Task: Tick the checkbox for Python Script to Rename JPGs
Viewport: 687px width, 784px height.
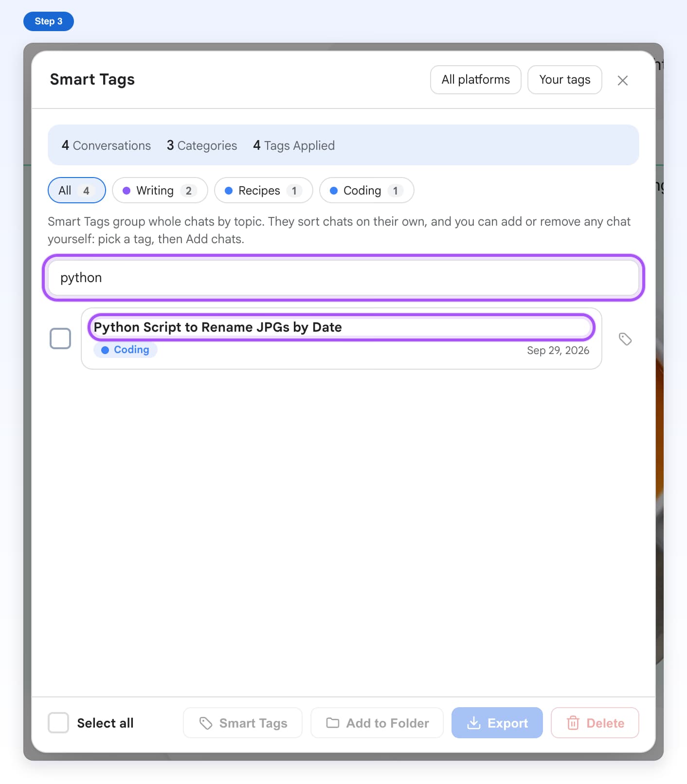Action: [x=60, y=339]
